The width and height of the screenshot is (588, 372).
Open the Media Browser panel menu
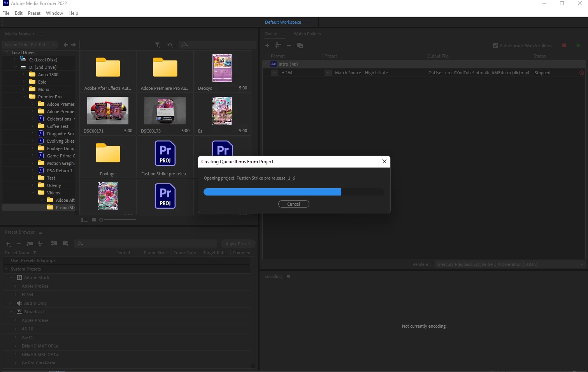click(x=41, y=34)
